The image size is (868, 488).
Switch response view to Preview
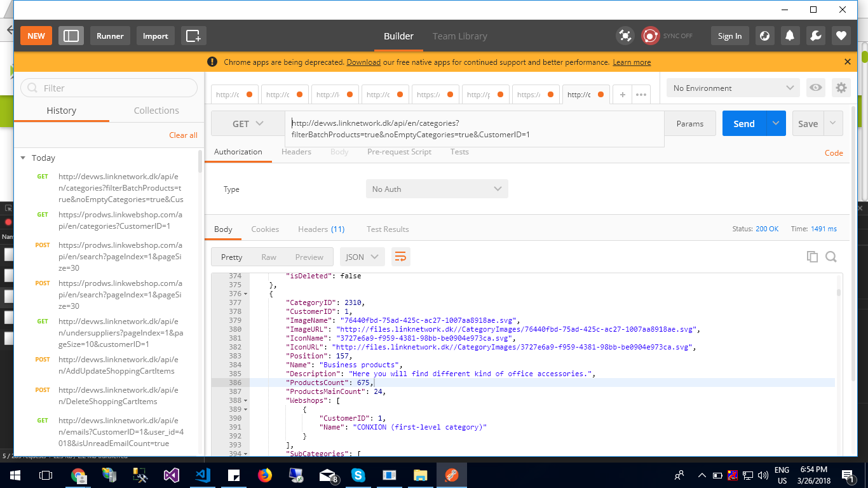[309, 257]
